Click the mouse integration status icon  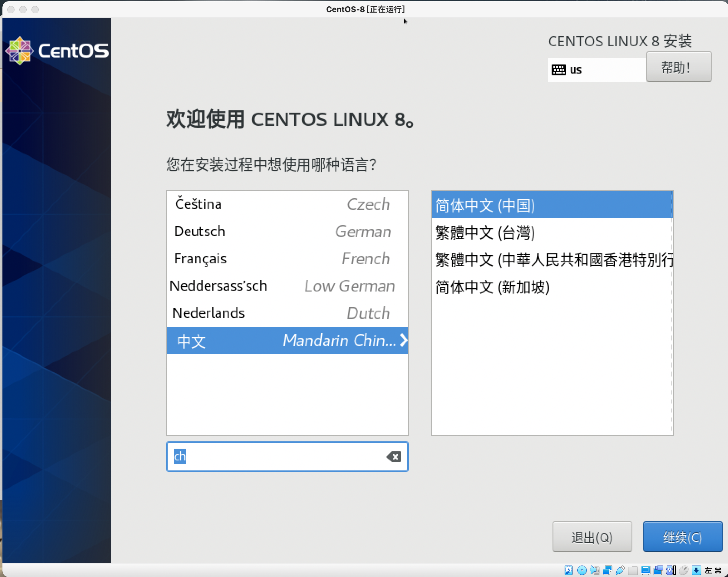click(684, 570)
